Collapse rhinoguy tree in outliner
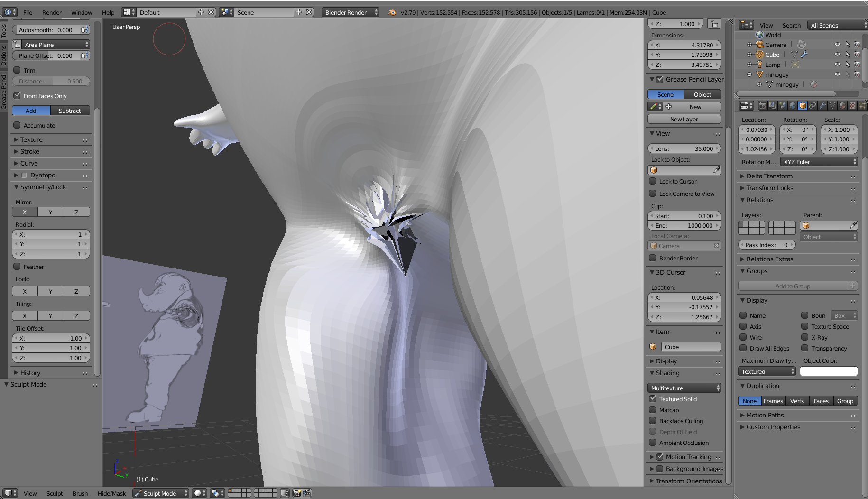 (x=749, y=74)
